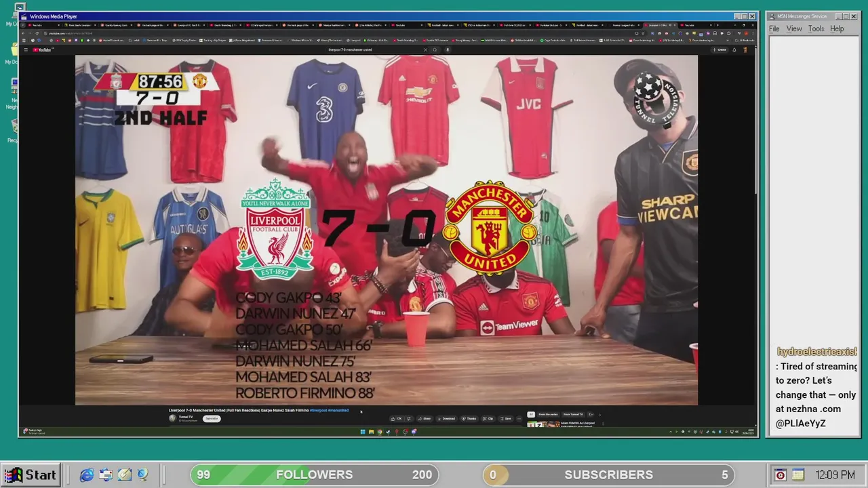Screen dimensions: 868x488
Task: Select the From the series chip
Action: click(x=549, y=414)
